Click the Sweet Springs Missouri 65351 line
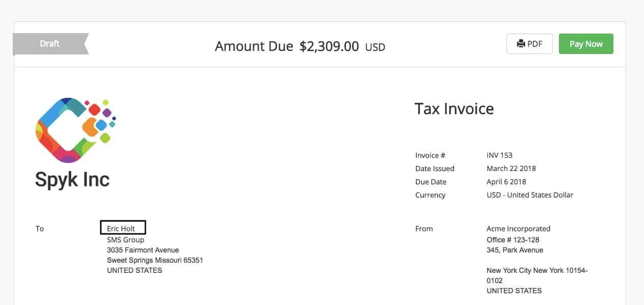Viewport: 644px width, 305px height. [x=155, y=260]
